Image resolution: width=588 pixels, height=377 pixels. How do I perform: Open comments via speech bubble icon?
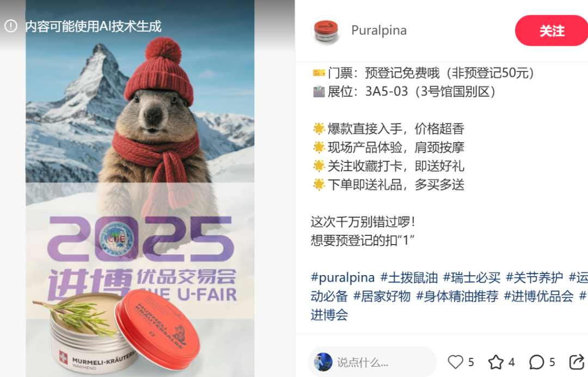[537, 362]
